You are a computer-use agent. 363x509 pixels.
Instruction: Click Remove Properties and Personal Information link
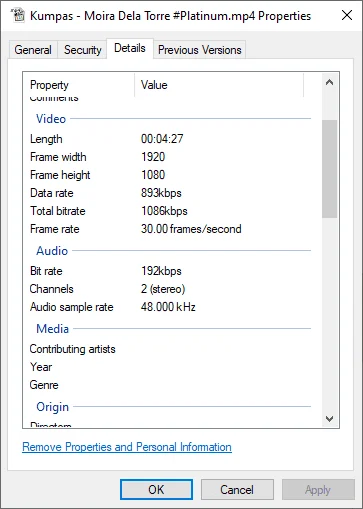coord(127,447)
